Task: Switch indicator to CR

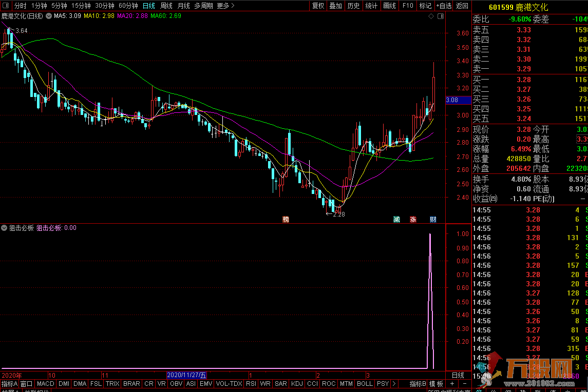Action: pos(149,384)
